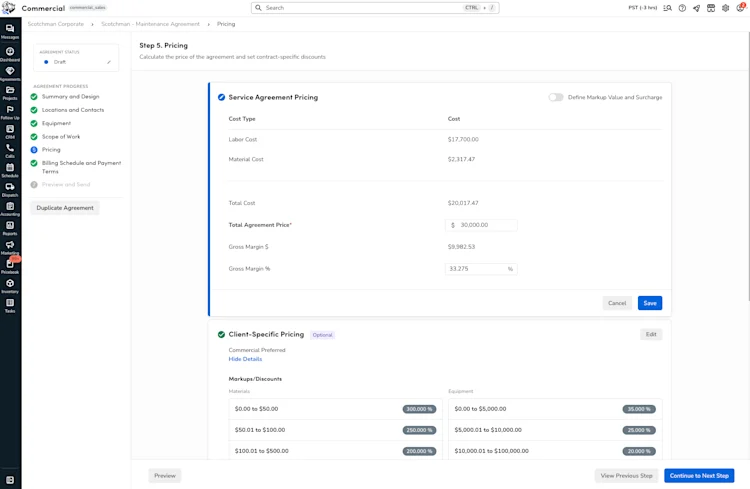Open the Projects sidebar icon

[x=10, y=93]
